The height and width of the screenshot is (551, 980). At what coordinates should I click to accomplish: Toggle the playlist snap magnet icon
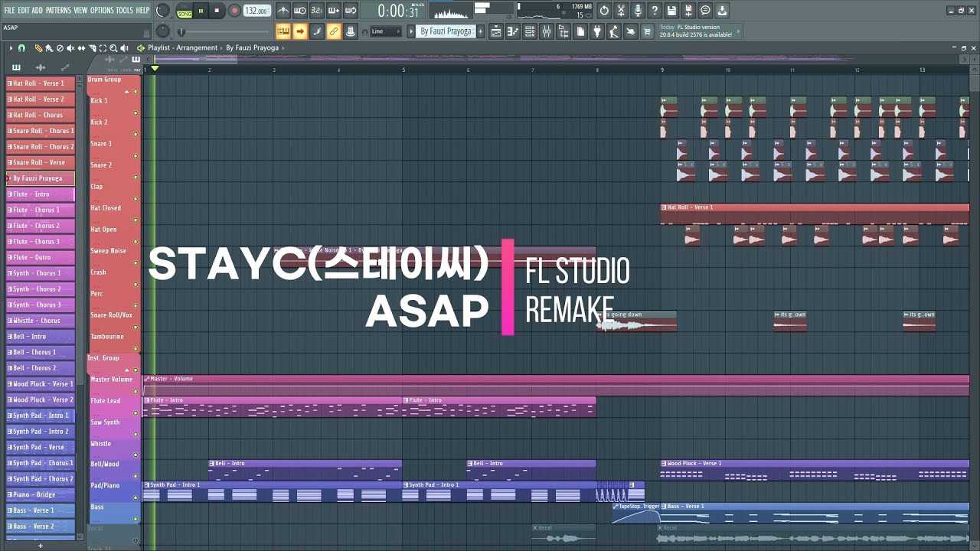click(x=21, y=48)
